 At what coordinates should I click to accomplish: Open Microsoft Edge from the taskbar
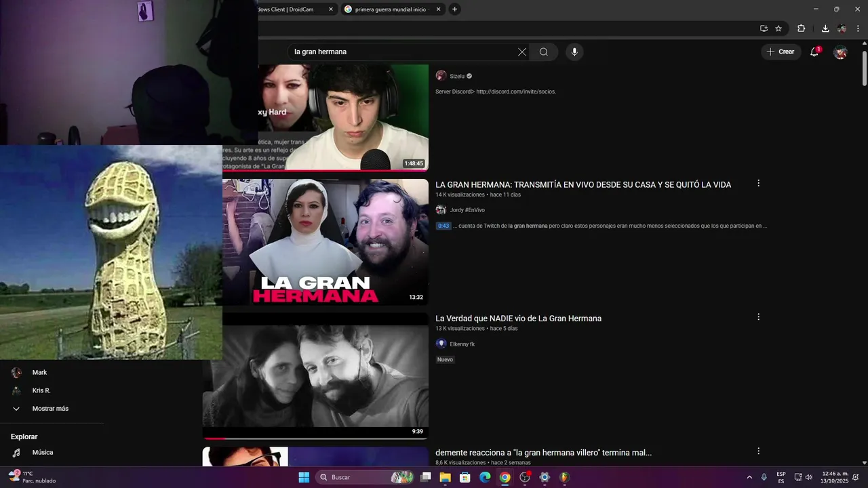coord(485,477)
